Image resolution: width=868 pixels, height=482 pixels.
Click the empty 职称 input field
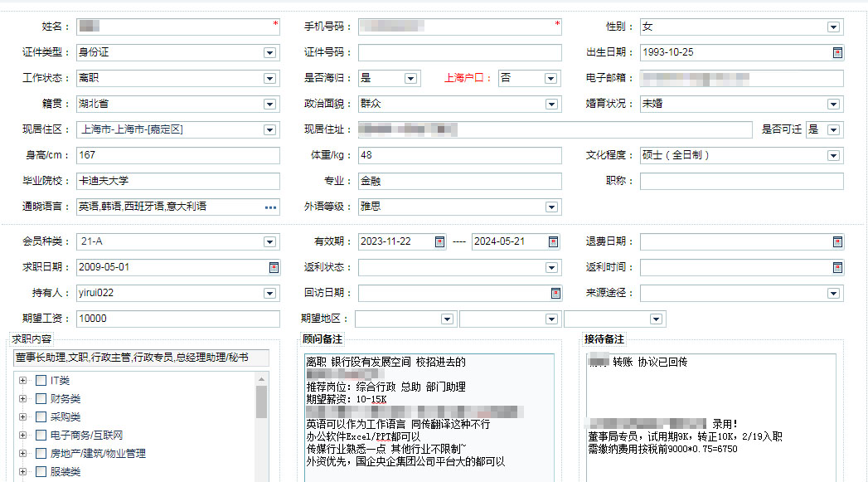point(742,181)
